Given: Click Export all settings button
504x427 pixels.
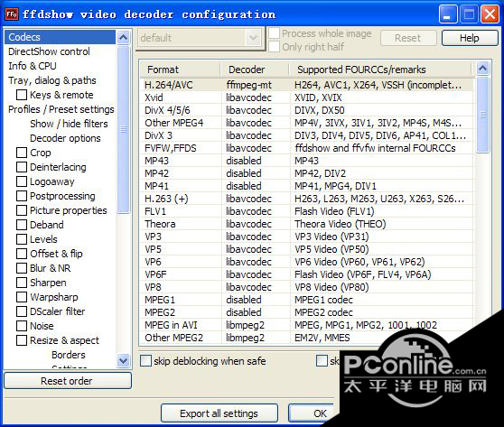Looking at the screenshot, I should (x=219, y=413).
